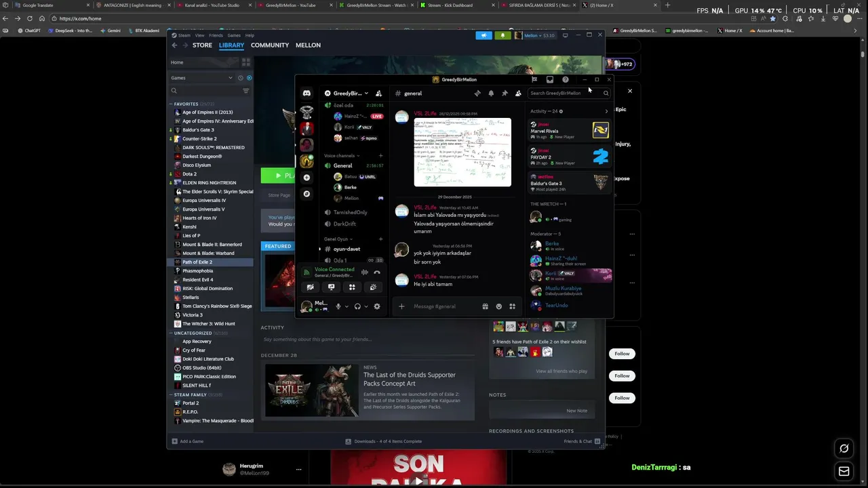The width and height of the screenshot is (868, 488).
Task: Open Marvel Rivals activity card
Action: pos(570,130)
